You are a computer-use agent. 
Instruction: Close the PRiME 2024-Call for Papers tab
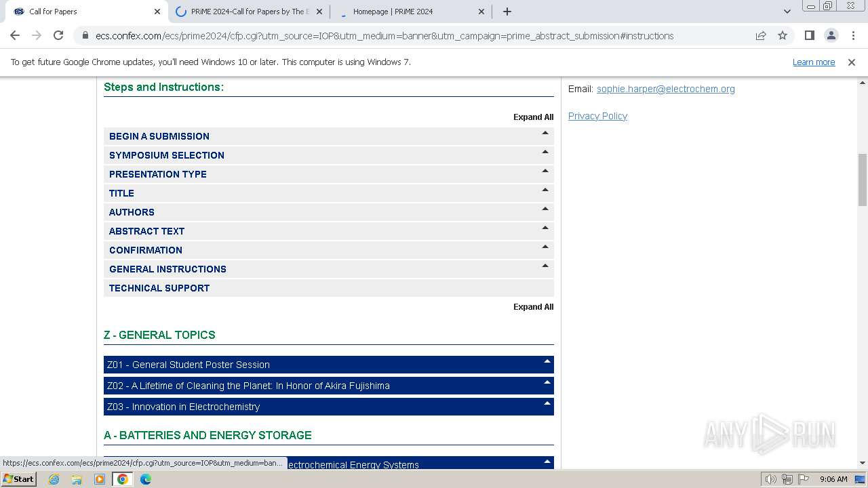click(319, 12)
